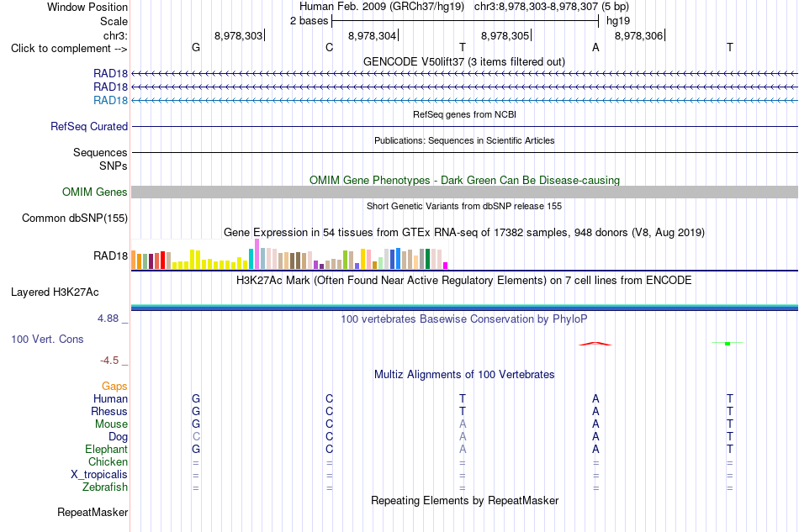Click the light-blue RAD18 transcript arrow line

pyautogui.click(x=465, y=100)
